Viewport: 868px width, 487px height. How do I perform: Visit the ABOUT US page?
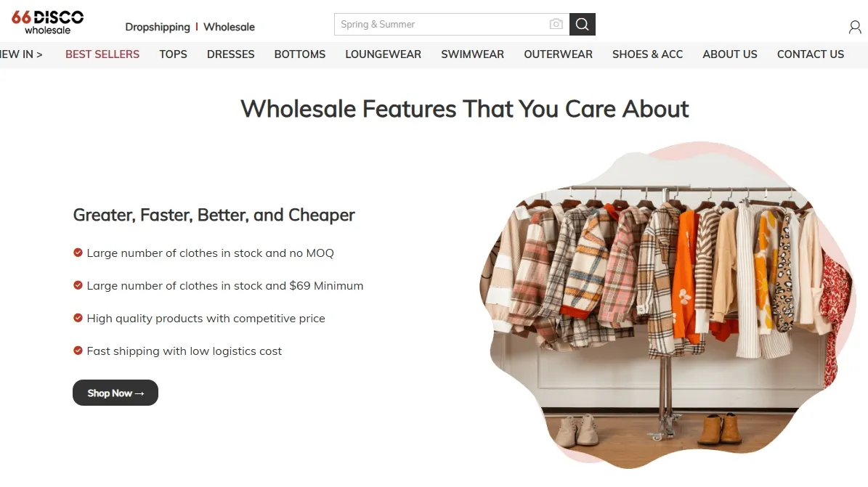click(729, 54)
